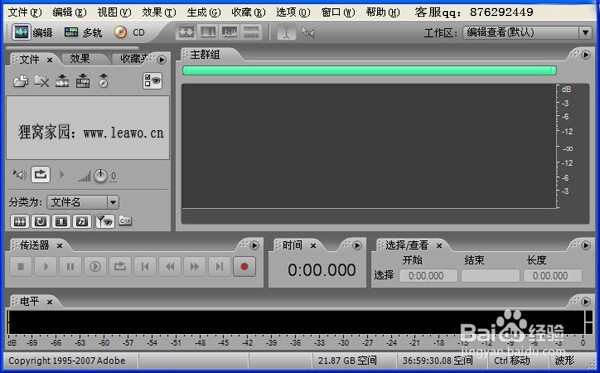Select the time selection cursor tool
600x373 pixels.
286,32
